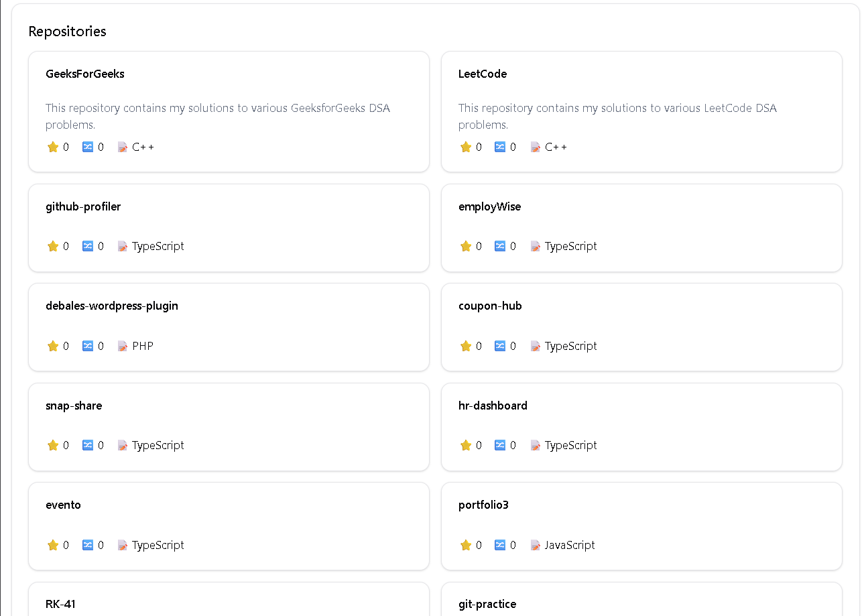This screenshot has height=616, width=866.
Task: Click the Repositories section heading
Action: (67, 31)
